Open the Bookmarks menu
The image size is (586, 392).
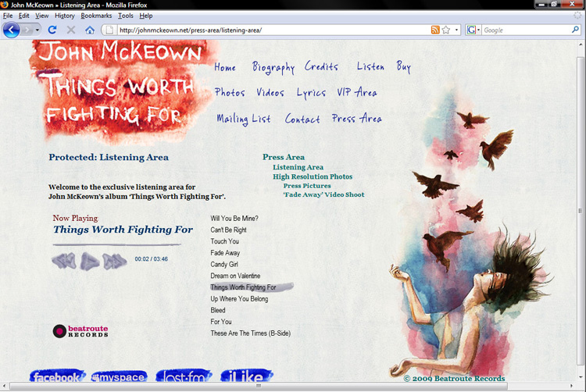[96, 16]
